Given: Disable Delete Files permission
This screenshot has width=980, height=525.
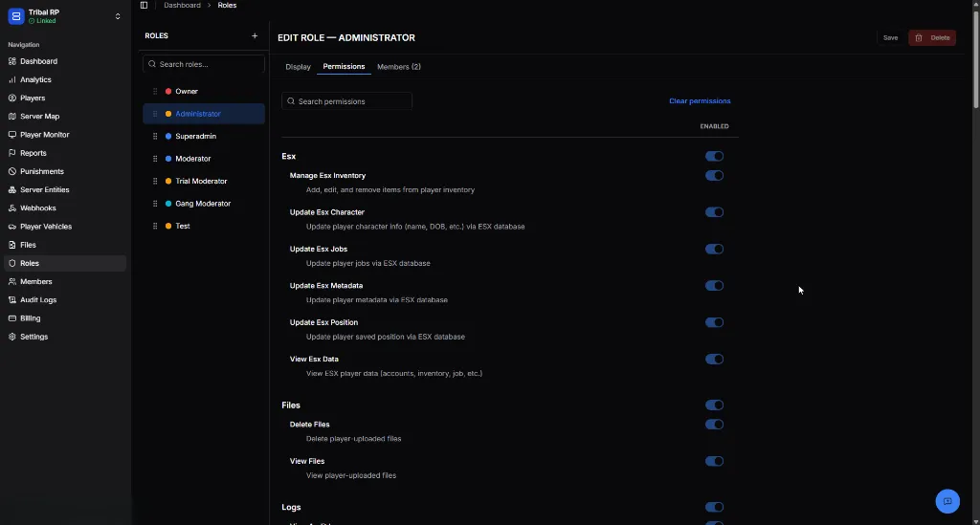Looking at the screenshot, I should click(714, 425).
